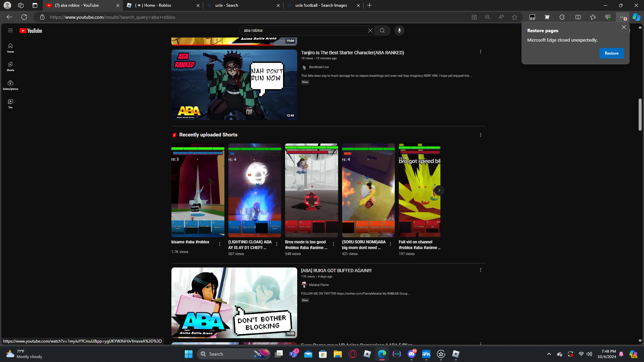Open Edge extensions menu

[562, 17]
